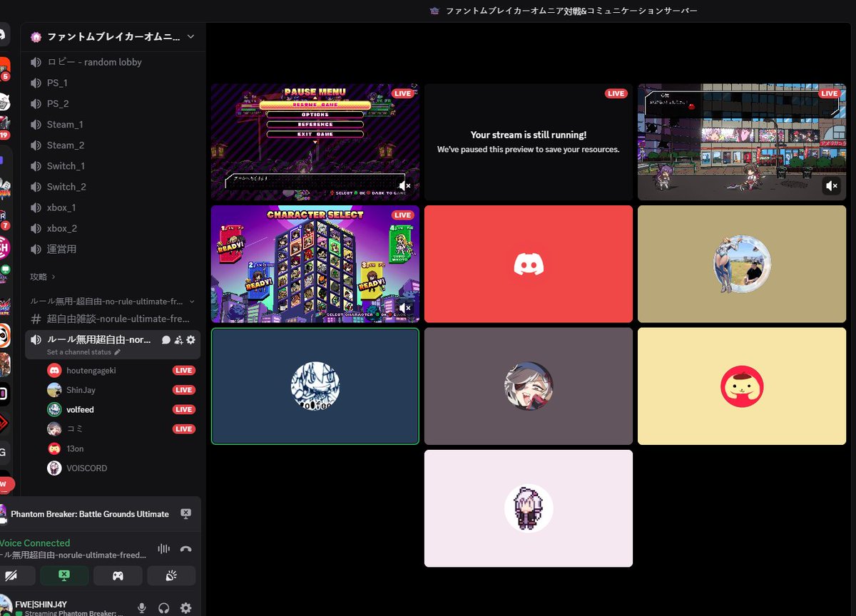Select user 13on in voice list
The image size is (856, 616).
pyautogui.click(x=121, y=448)
